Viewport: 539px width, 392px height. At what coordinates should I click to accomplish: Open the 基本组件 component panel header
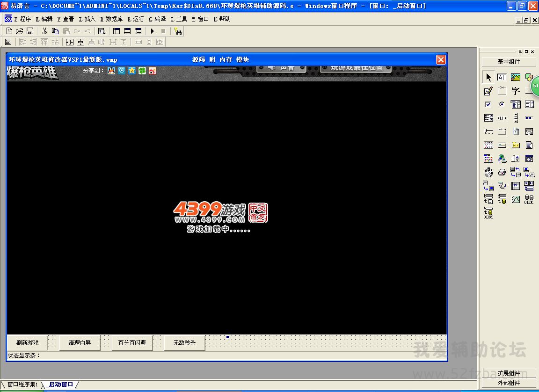[509, 61]
